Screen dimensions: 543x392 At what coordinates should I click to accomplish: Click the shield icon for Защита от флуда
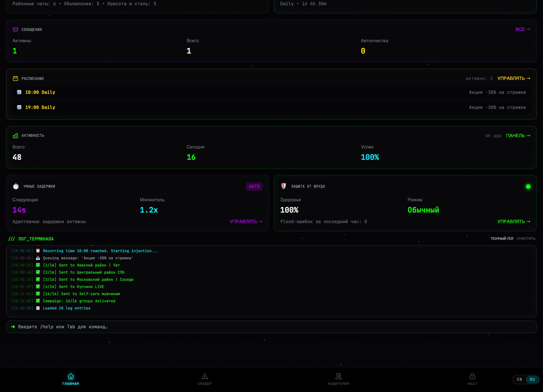(283, 186)
